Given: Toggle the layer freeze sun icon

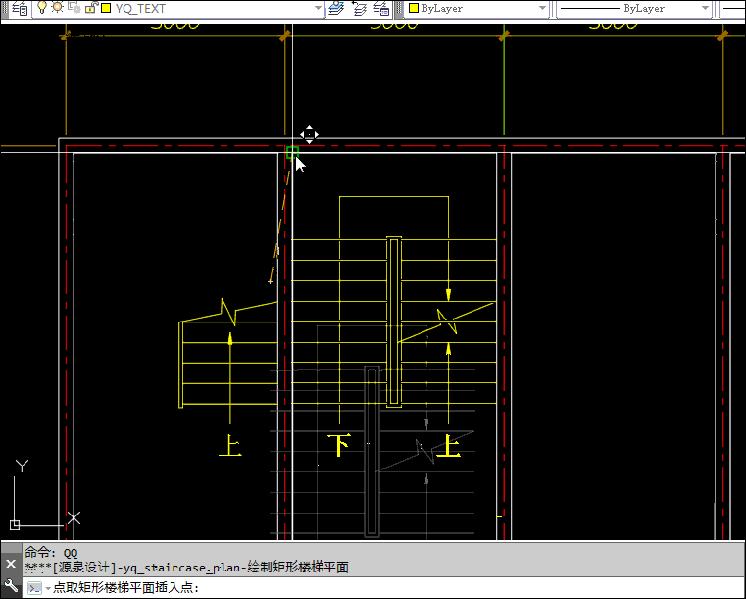Looking at the screenshot, I should pos(58,7).
